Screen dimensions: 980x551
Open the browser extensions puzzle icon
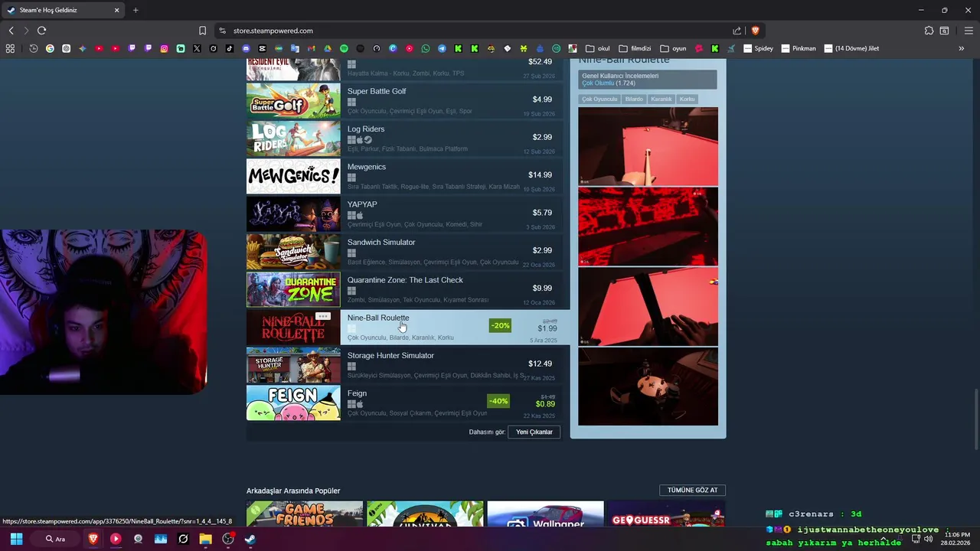929,31
